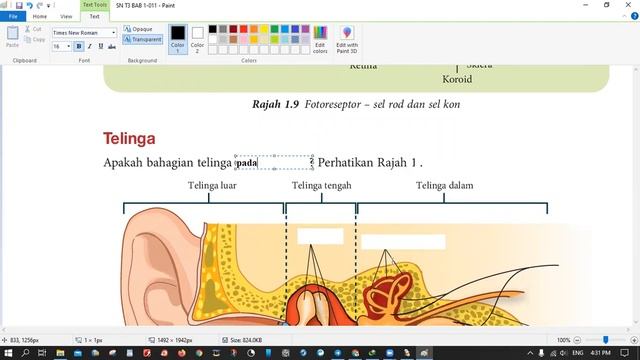Click the zoom in plus button
The height and width of the screenshot is (360, 640).
click(x=634, y=340)
